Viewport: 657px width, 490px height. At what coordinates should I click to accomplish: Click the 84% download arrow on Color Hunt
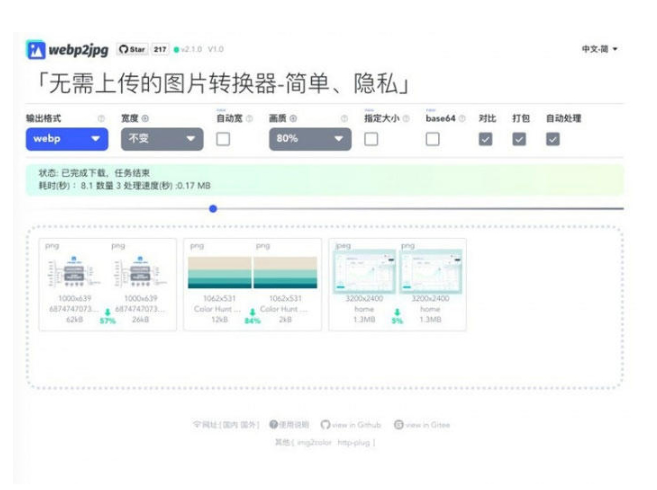[252, 311]
